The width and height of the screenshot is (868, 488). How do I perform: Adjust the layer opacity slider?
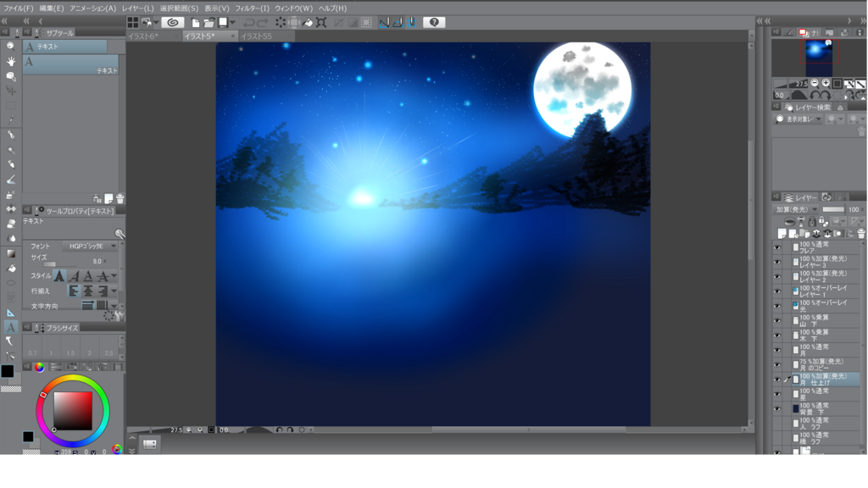click(x=833, y=210)
